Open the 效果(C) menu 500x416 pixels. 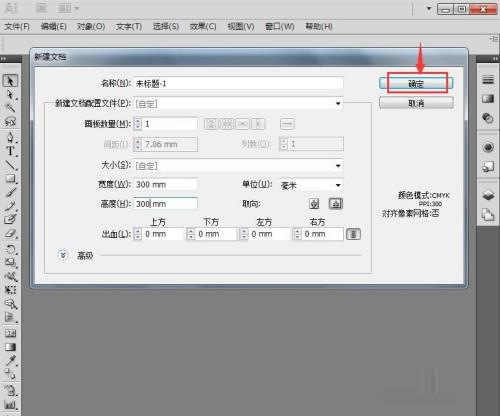(x=203, y=27)
